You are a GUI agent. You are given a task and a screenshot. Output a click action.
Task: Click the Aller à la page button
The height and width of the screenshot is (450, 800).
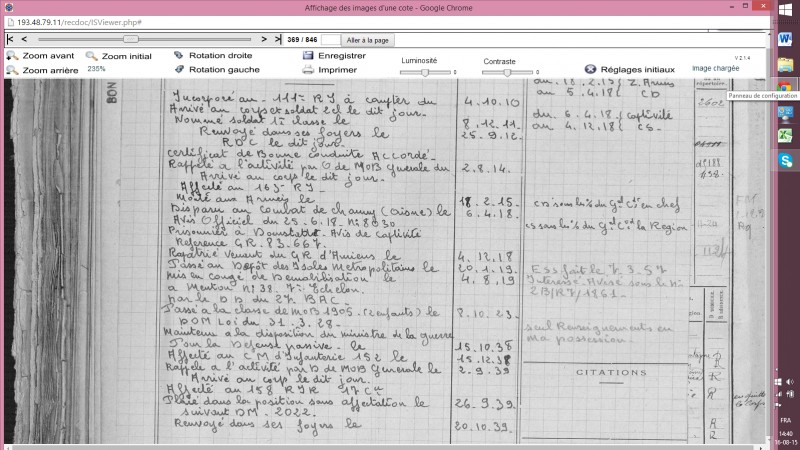(367, 40)
